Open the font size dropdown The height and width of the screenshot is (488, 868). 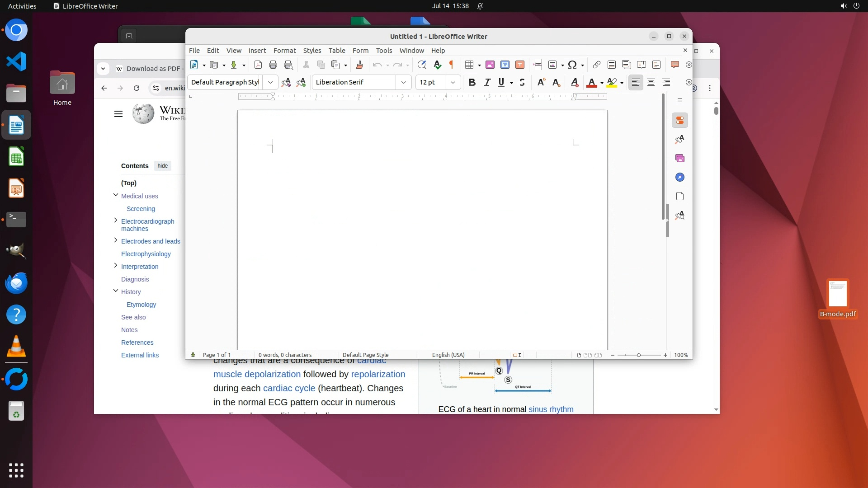453,82
